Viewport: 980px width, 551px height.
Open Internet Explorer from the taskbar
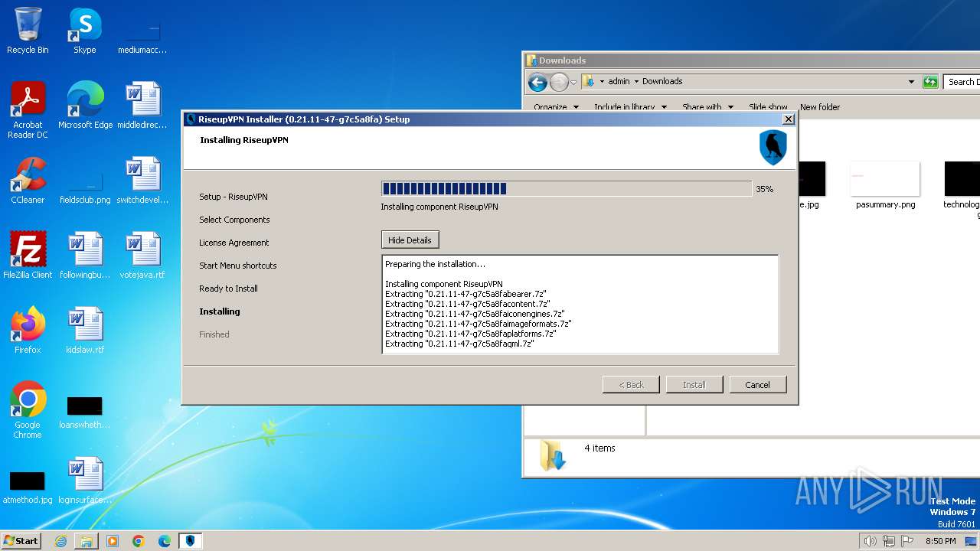tap(60, 541)
